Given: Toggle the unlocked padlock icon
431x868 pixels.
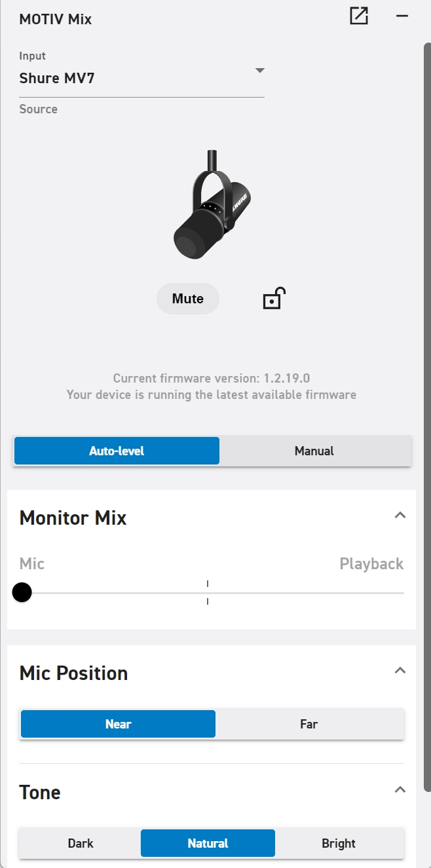Looking at the screenshot, I should point(274,298).
